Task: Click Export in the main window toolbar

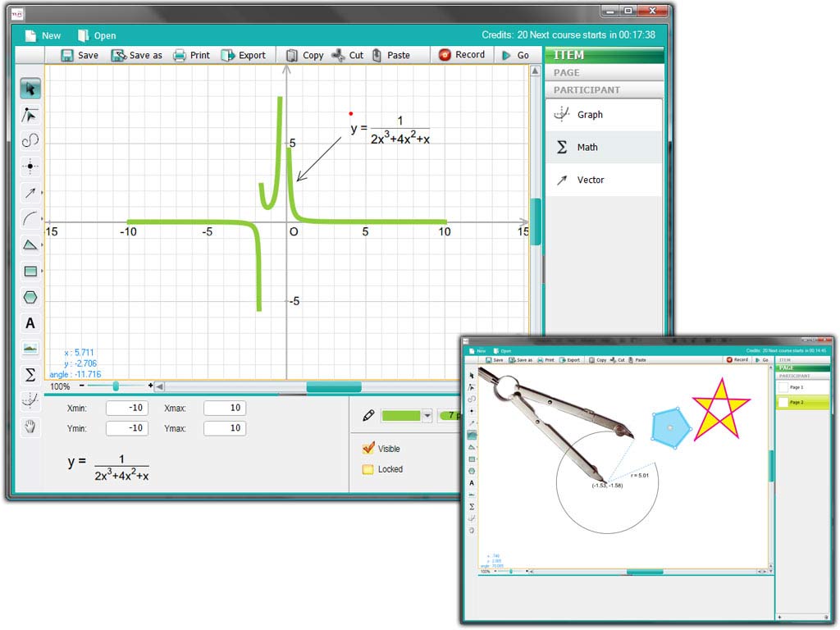Action: (243, 55)
